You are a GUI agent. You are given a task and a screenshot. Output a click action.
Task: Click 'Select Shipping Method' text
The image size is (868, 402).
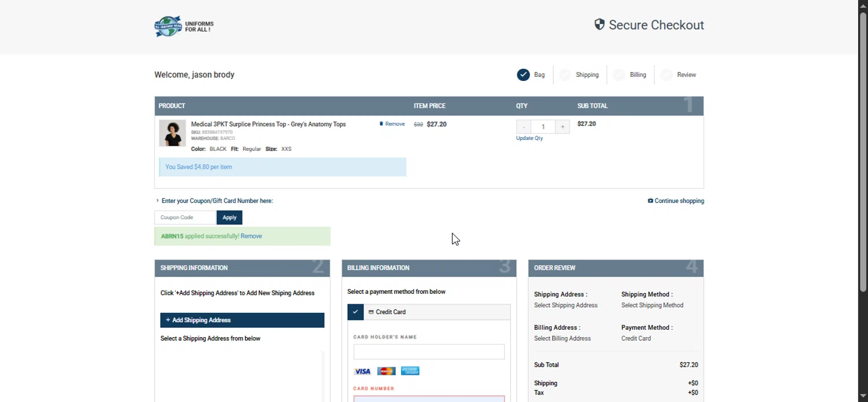[x=652, y=305]
